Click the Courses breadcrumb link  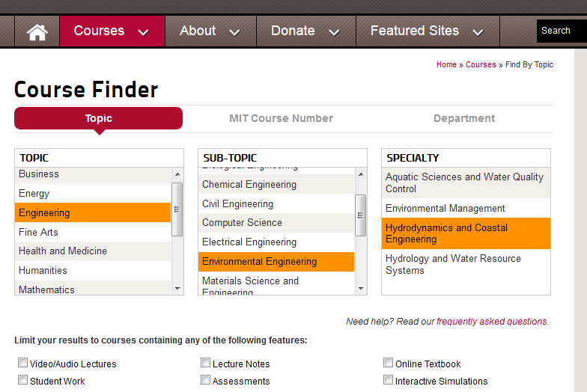click(481, 65)
